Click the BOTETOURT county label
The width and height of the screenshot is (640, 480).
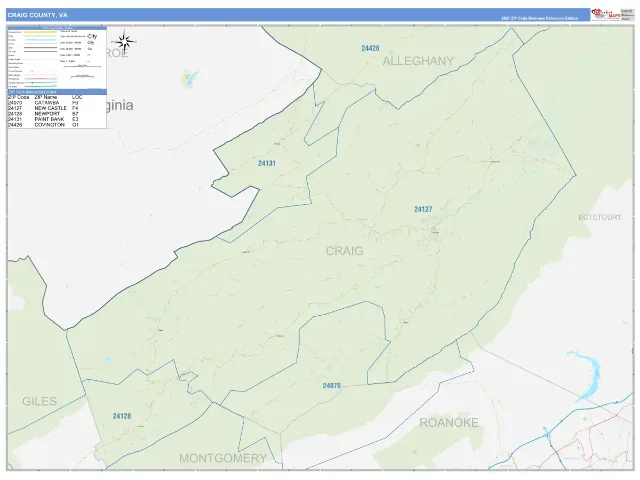[600, 218]
